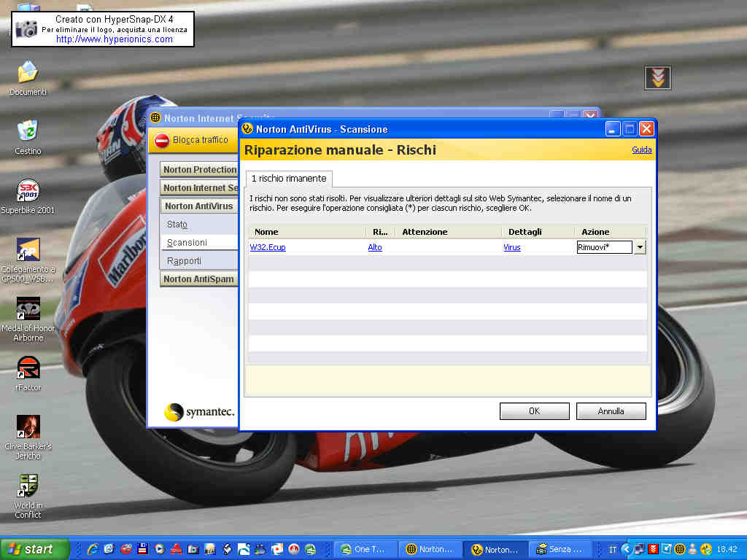Select the Medal of Honor Airborne icon
The height and width of the screenshot is (560, 747).
[x=28, y=308]
